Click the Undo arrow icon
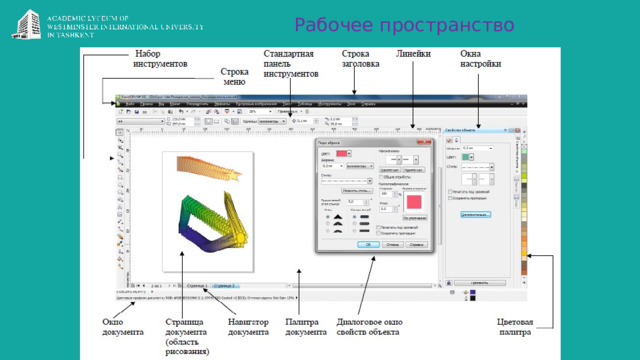Screen dimensions: 640x360 pos(181,111)
